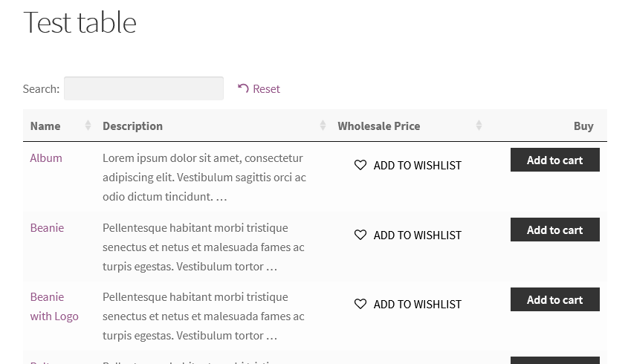Click the heart icon in the Beanie row
The height and width of the screenshot is (364, 631).
(360, 235)
